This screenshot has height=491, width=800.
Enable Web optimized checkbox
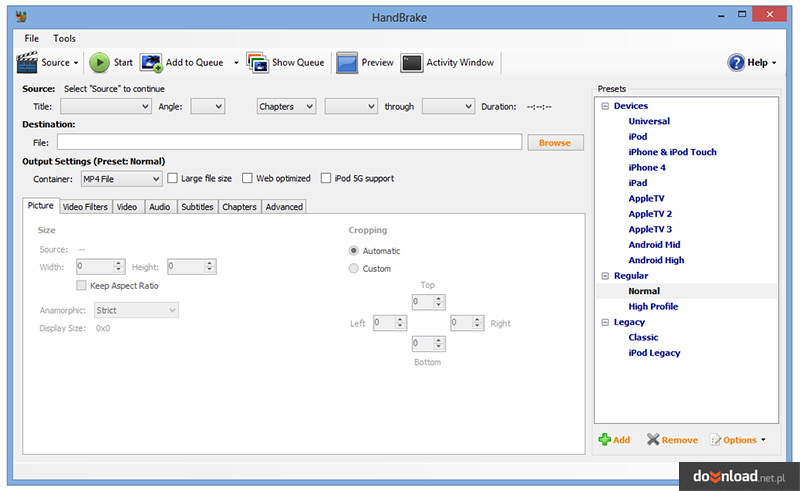[x=247, y=178]
